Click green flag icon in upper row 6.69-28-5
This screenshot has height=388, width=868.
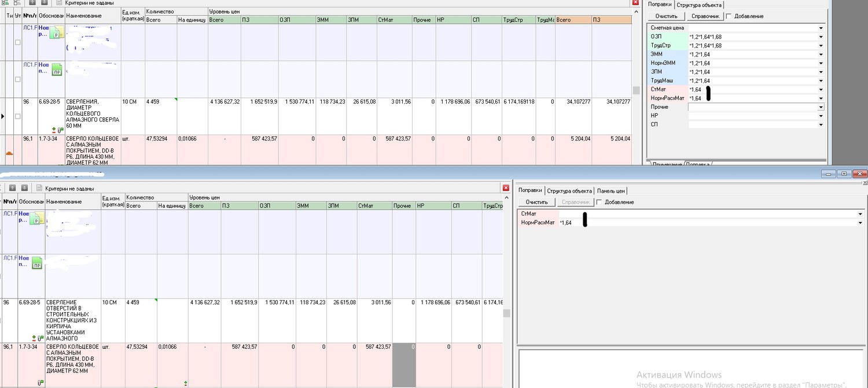[x=60, y=130]
